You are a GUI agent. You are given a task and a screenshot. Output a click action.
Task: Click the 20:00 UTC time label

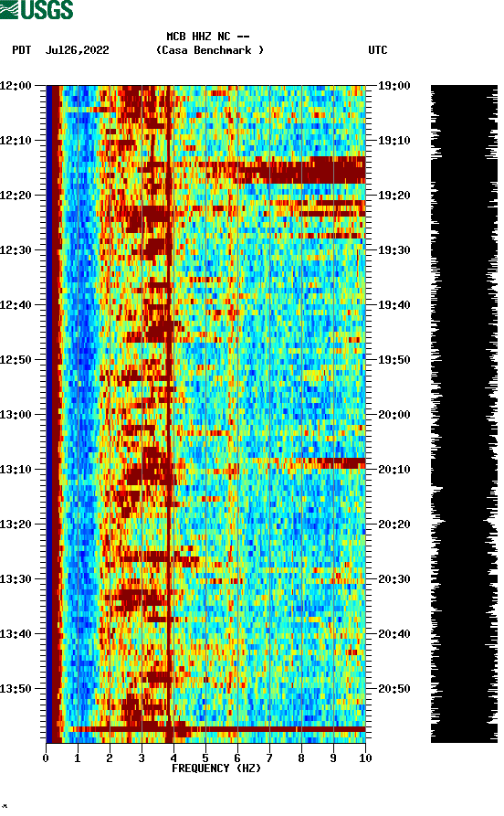pos(394,415)
